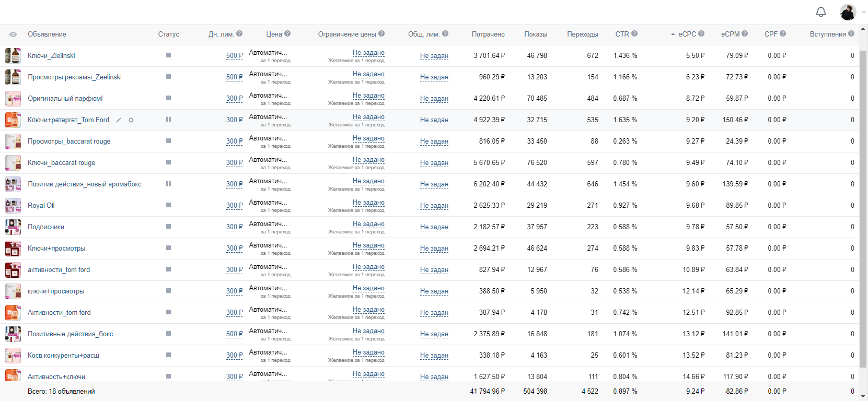The height and width of the screenshot is (401, 868).
Task: Open settings gear for Ключи+ретаргет_Tom Ford ad
Action: point(131,120)
